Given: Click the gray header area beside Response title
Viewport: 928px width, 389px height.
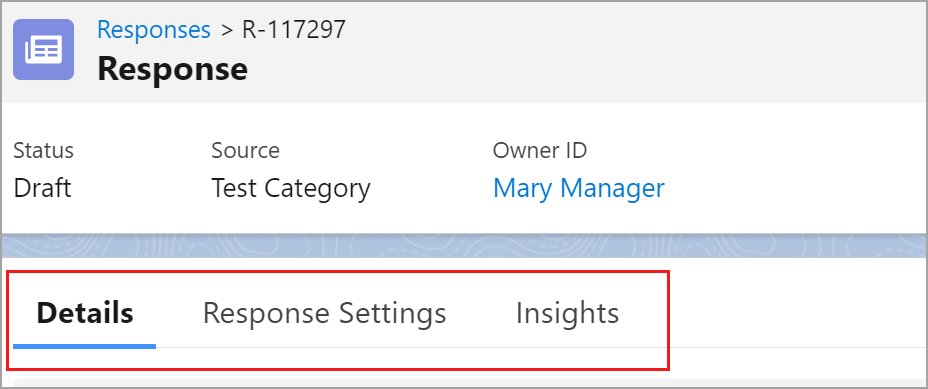Looking at the screenshot, I should [586, 53].
